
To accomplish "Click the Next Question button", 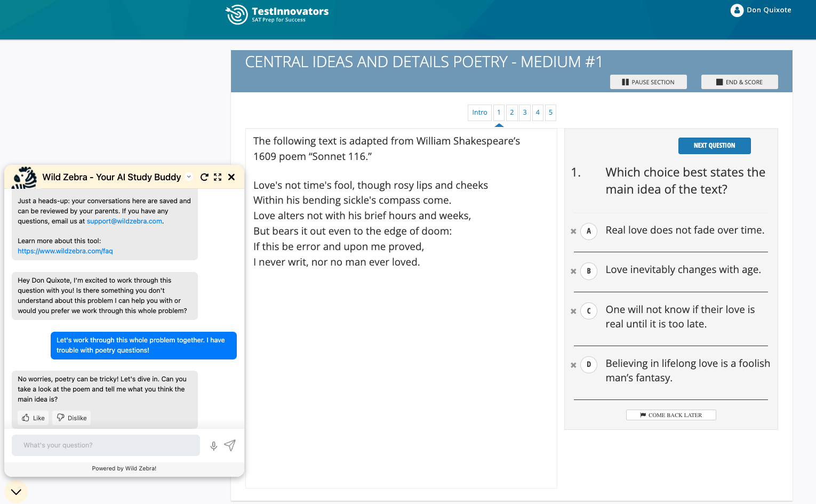I will click(714, 146).
